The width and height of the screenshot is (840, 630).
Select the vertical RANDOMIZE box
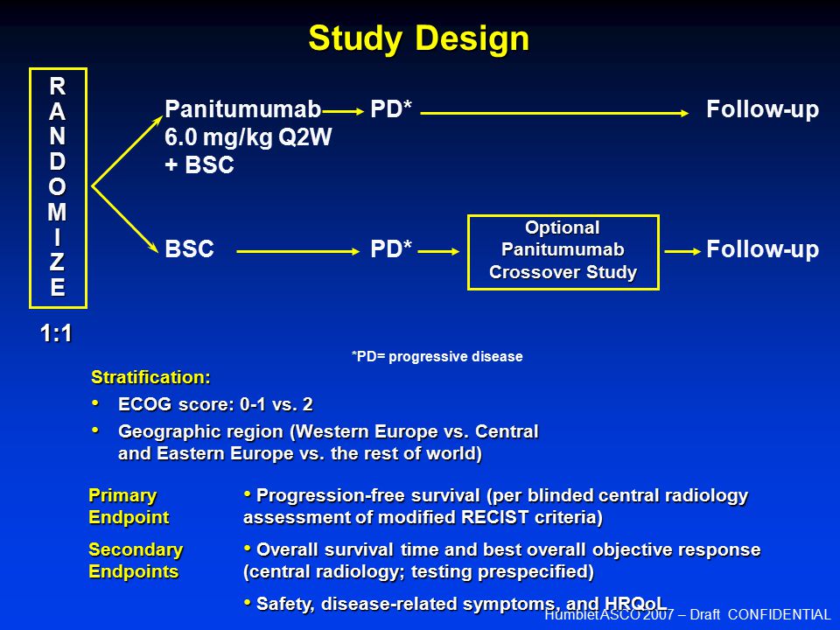58,188
